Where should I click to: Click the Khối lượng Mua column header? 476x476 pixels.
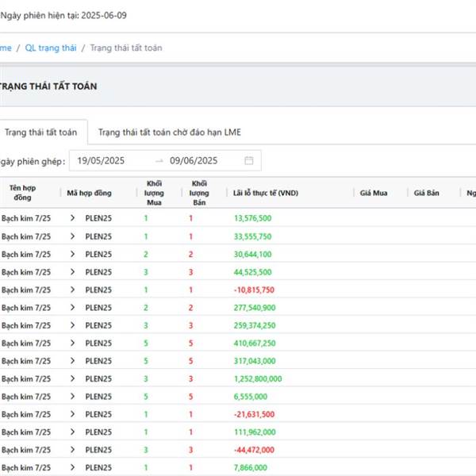[x=154, y=193]
